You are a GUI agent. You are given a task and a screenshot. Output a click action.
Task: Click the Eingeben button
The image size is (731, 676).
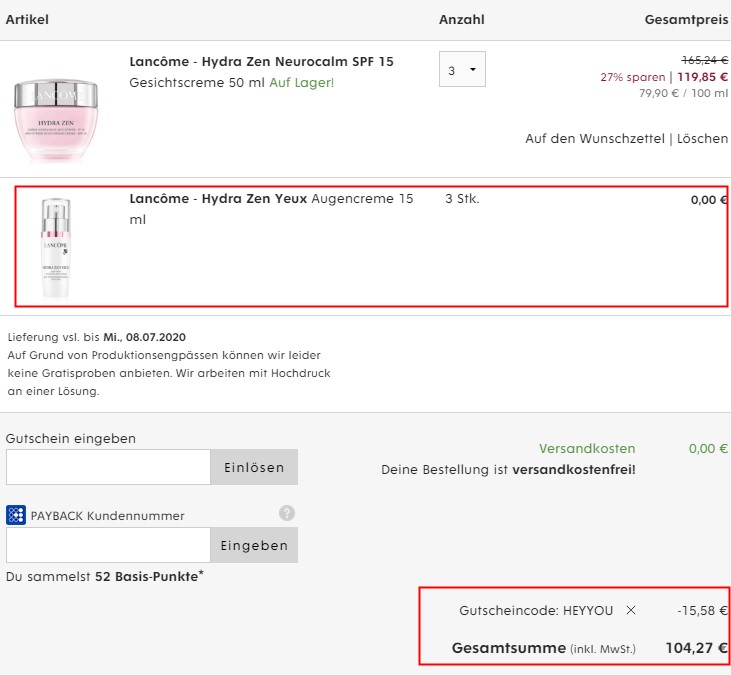[x=254, y=545]
